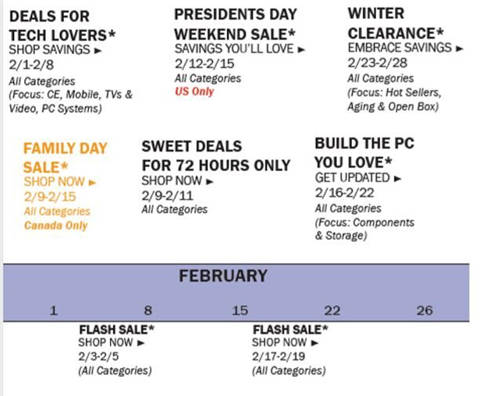Screen dimensions: 500x396
Task: Select February 15 on the timeline
Action: click(240, 311)
